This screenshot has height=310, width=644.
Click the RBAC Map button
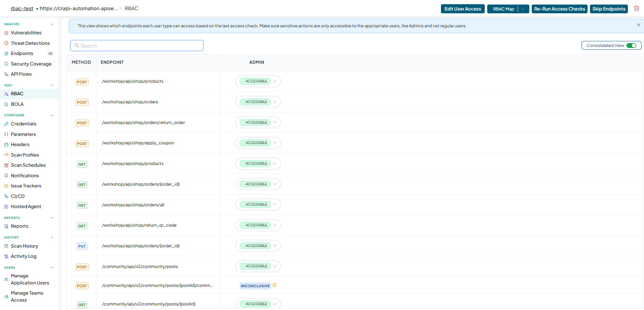coord(503,9)
